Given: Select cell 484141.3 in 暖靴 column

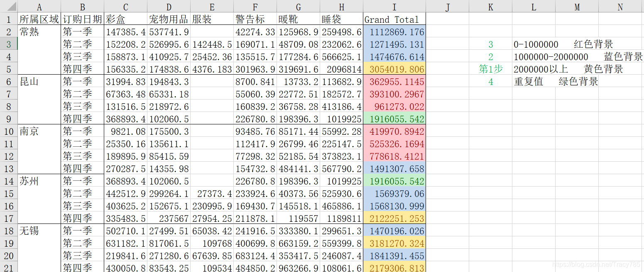Looking at the screenshot, I should click(x=299, y=169).
